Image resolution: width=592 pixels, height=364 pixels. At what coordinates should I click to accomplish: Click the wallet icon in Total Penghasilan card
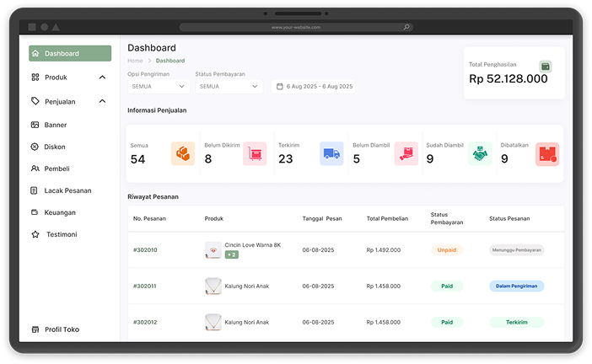click(x=545, y=66)
